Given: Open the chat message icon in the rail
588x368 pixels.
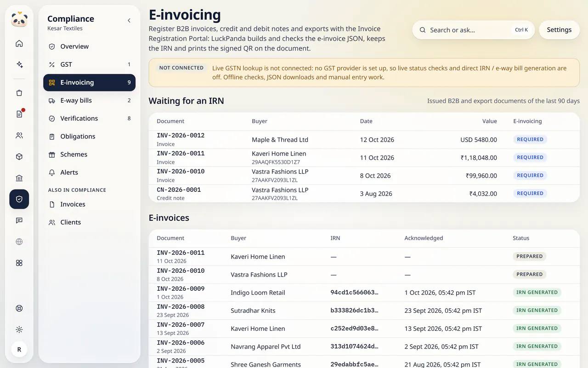Looking at the screenshot, I should tap(19, 220).
